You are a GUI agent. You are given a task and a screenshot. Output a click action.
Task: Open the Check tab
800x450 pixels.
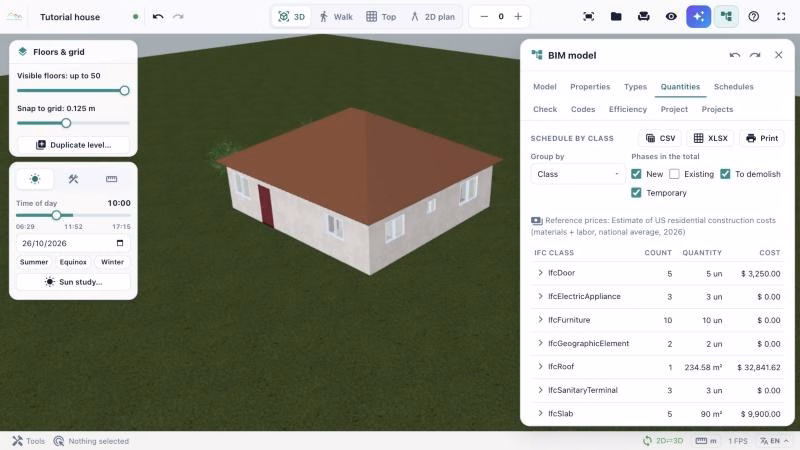(x=545, y=109)
